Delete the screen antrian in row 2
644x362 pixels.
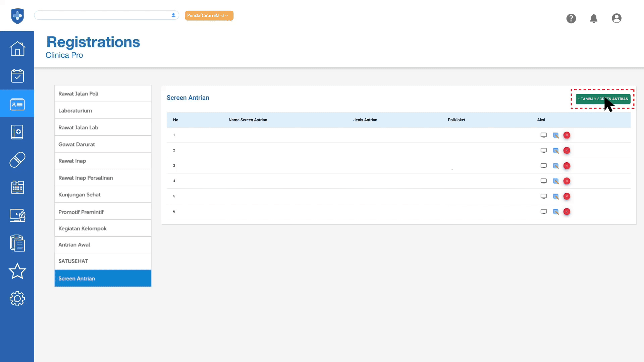click(567, 150)
